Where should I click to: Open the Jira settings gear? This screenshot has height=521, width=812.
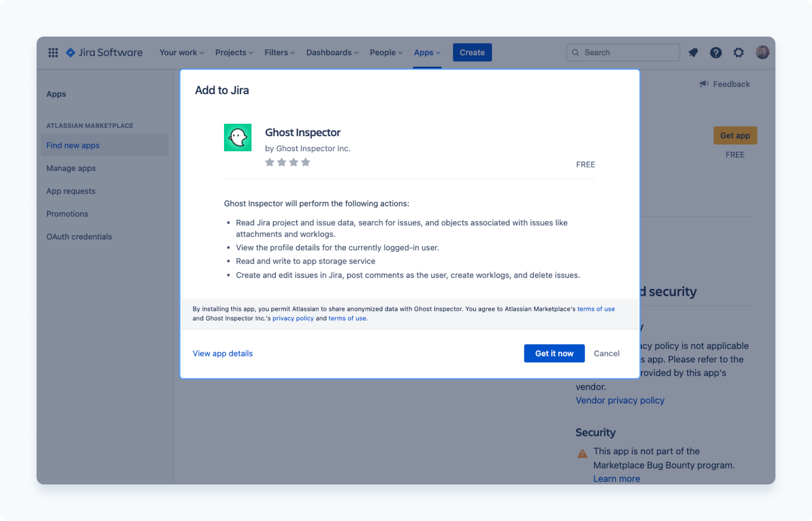(738, 52)
